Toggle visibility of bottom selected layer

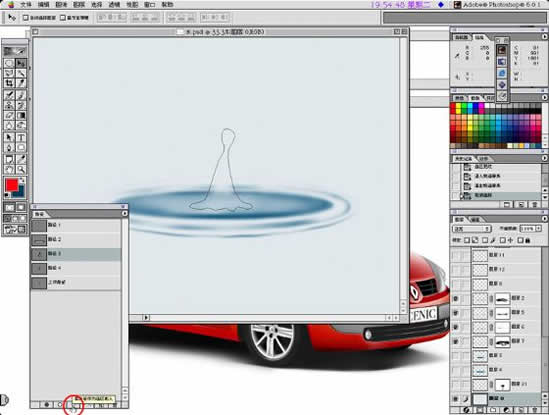click(x=456, y=399)
